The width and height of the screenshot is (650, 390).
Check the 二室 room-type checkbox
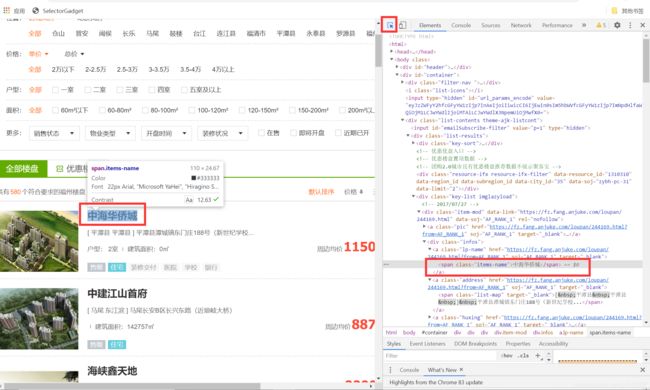pyautogui.click(x=87, y=90)
